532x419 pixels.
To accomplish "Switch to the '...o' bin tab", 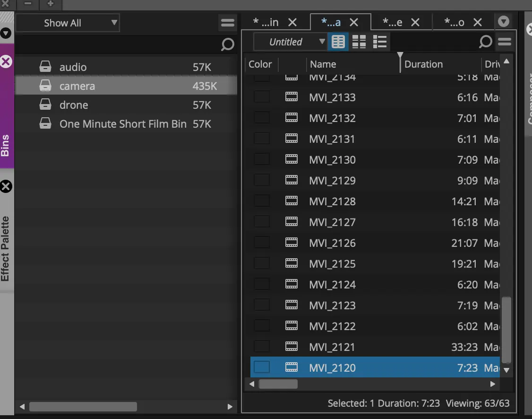I will [455, 22].
